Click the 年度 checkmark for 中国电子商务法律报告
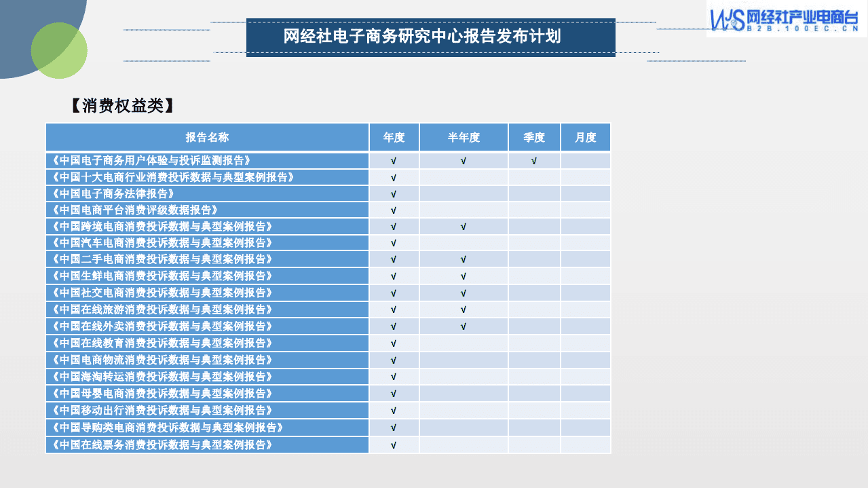Viewport: 868px width, 488px height. [392, 193]
